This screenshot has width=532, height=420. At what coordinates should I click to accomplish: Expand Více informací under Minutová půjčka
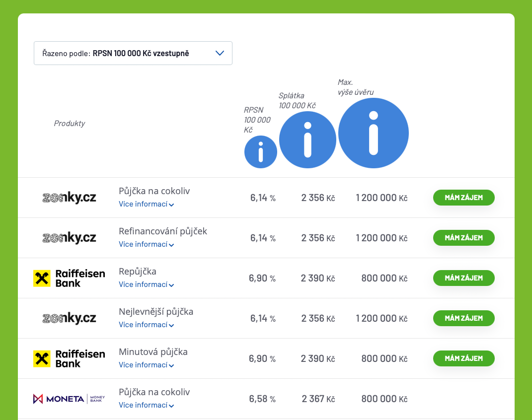(146, 365)
